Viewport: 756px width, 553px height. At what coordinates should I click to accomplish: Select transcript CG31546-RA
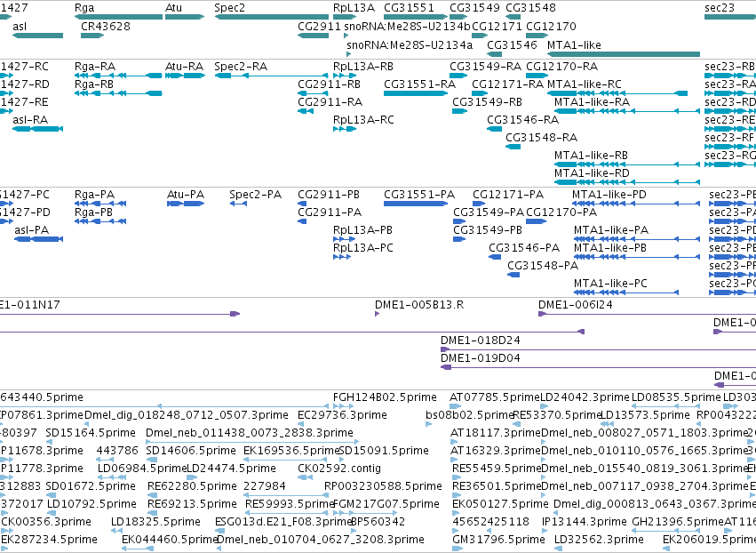coord(494,129)
